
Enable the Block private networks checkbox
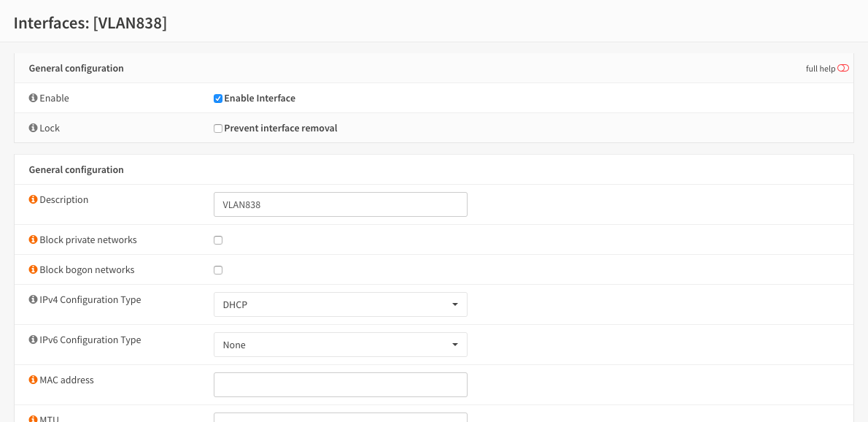click(218, 240)
